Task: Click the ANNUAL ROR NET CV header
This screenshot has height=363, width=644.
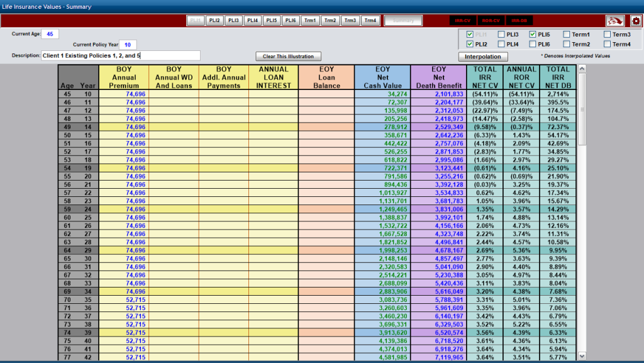Action: point(521,77)
